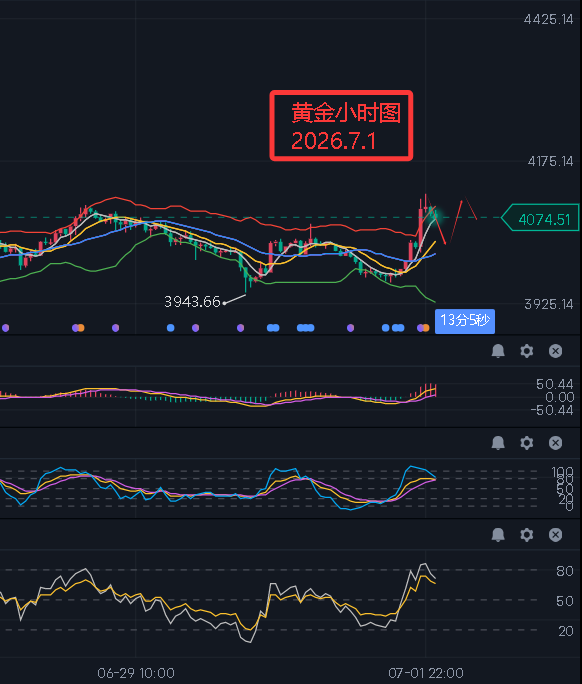
Task: Remove the stochastic panel with 100 scale
Action: (x=555, y=443)
